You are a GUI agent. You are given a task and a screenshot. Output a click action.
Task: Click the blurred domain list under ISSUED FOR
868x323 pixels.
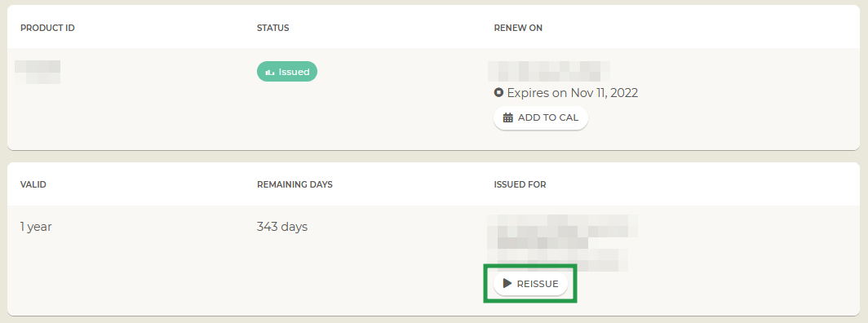pyautogui.click(x=562, y=243)
